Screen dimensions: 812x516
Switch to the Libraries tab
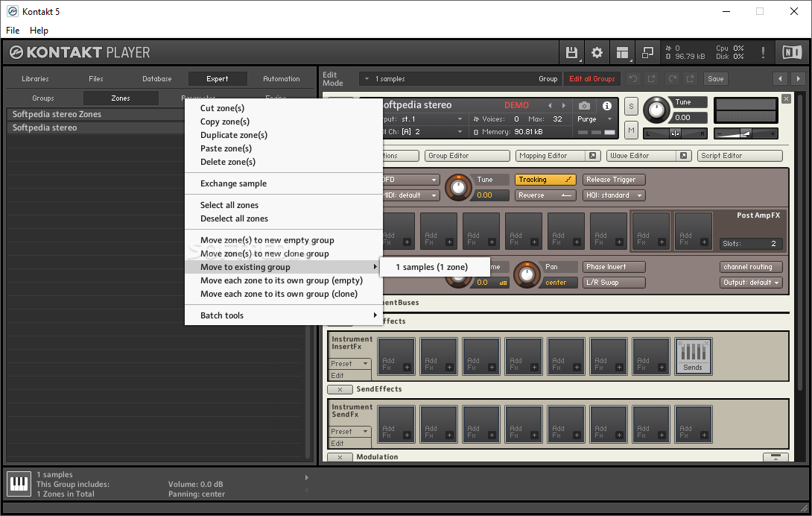[35, 79]
